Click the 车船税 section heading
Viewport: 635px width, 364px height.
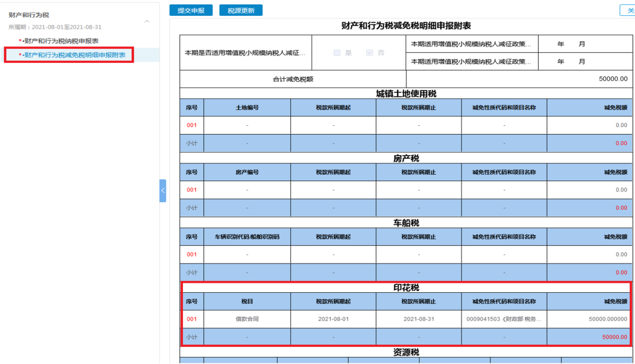406,223
